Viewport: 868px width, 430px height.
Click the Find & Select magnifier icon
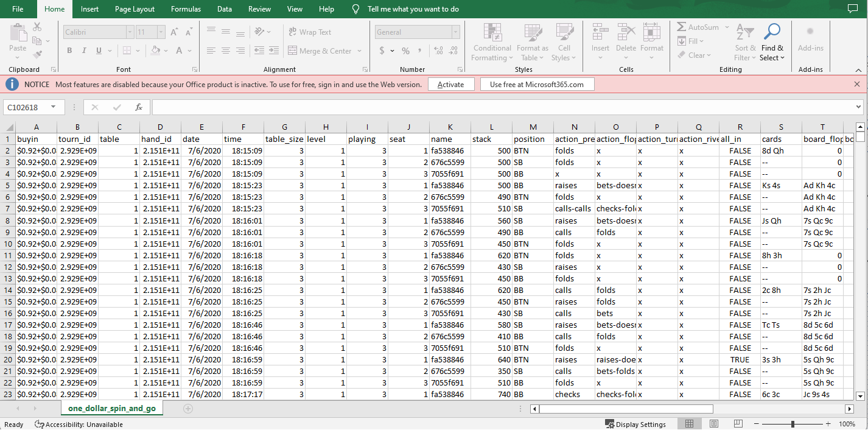(772, 32)
